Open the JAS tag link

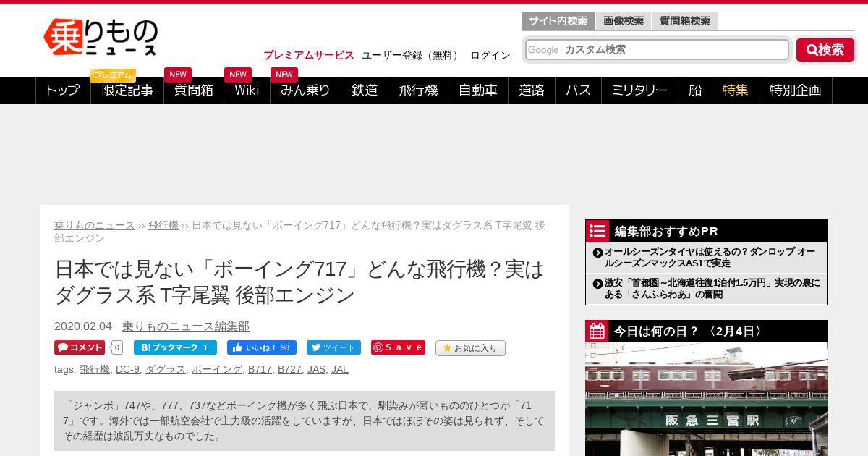point(316,369)
